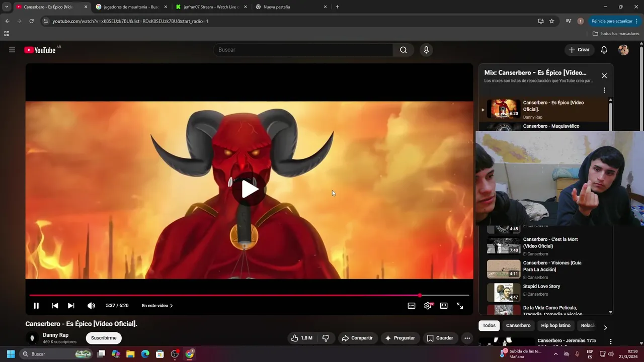Switch to 'Nueva pestaña' browser tab
Screen dimensions: 644x362
291,7
